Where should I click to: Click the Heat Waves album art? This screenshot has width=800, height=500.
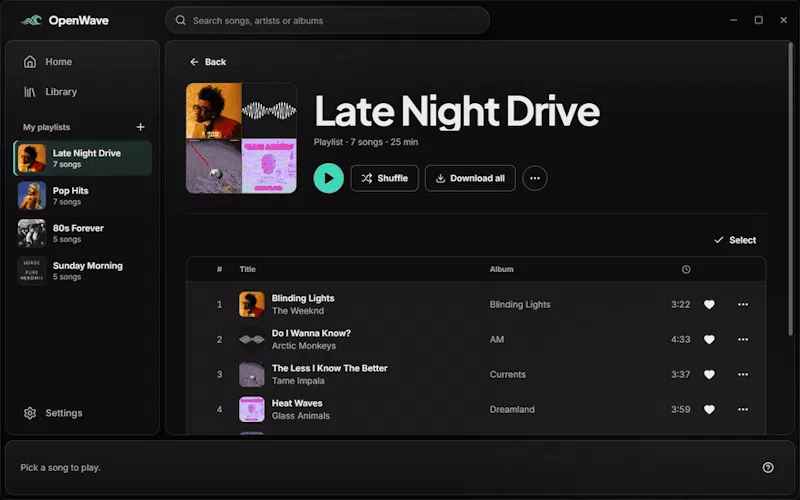click(x=252, y=409)
